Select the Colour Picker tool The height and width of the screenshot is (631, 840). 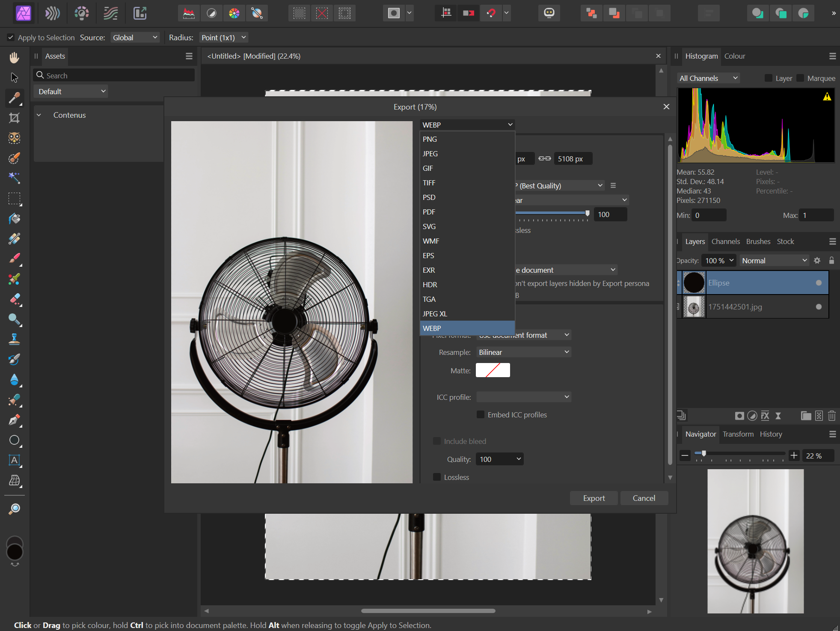(15, 98)
